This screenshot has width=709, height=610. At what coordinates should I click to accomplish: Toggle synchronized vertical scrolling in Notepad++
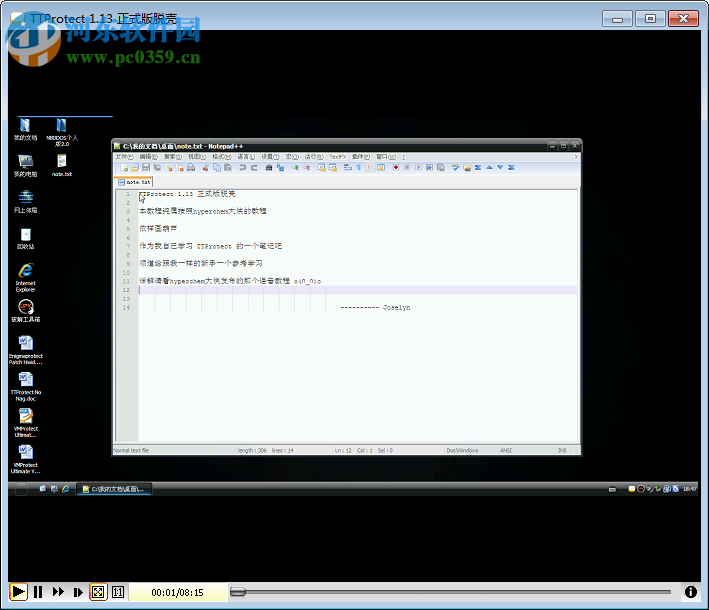pyautogui.click(x=321, y=168)
